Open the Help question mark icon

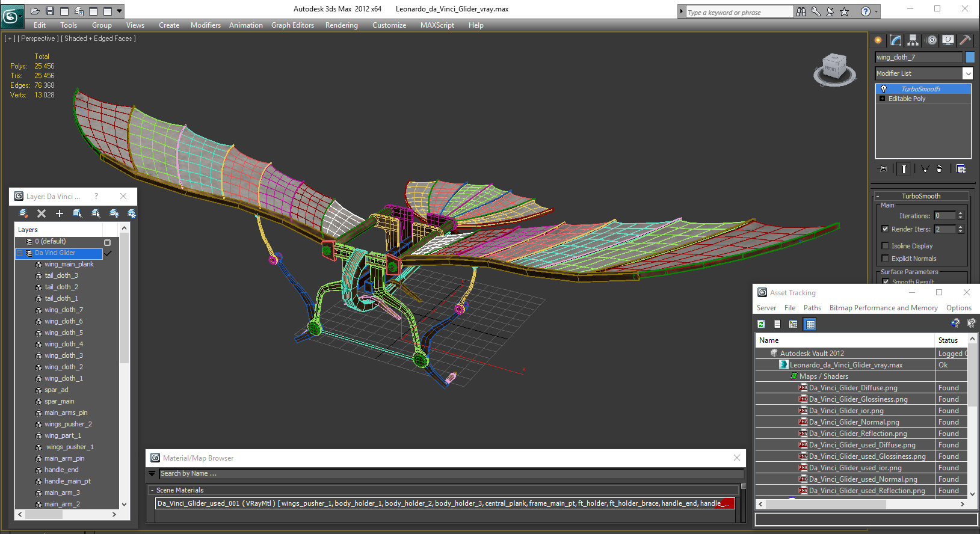tap(865, 11)
